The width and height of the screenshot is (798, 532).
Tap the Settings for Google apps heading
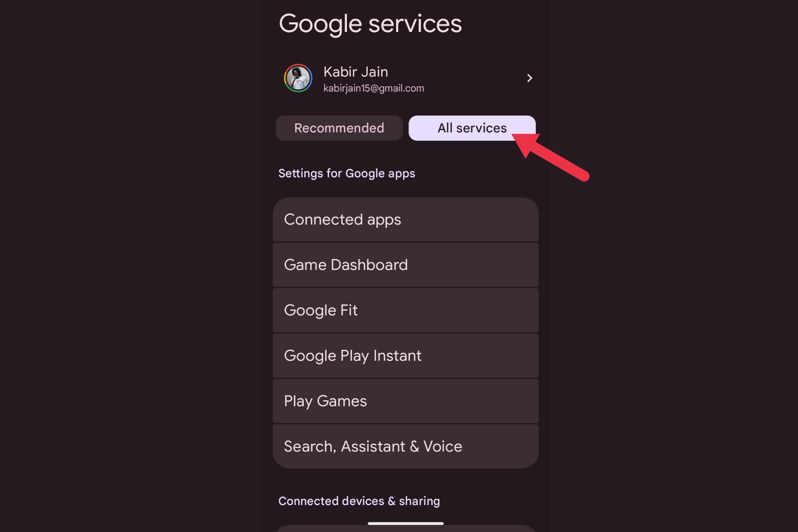point(347,174)
